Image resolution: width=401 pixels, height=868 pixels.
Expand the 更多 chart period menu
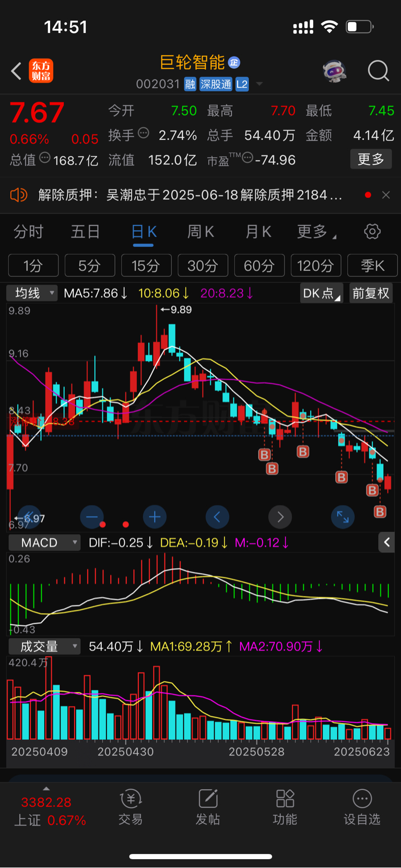pos(316,232)
